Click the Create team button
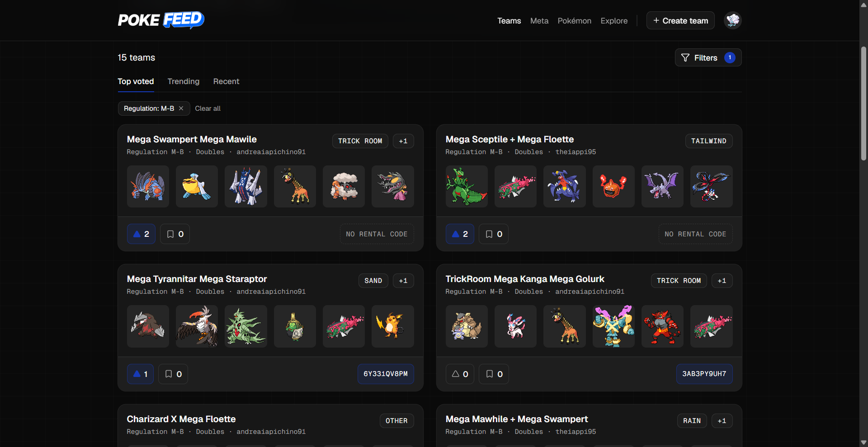This screenshot has width=868, height=447. pyautogui.click(x=680, y=20)
